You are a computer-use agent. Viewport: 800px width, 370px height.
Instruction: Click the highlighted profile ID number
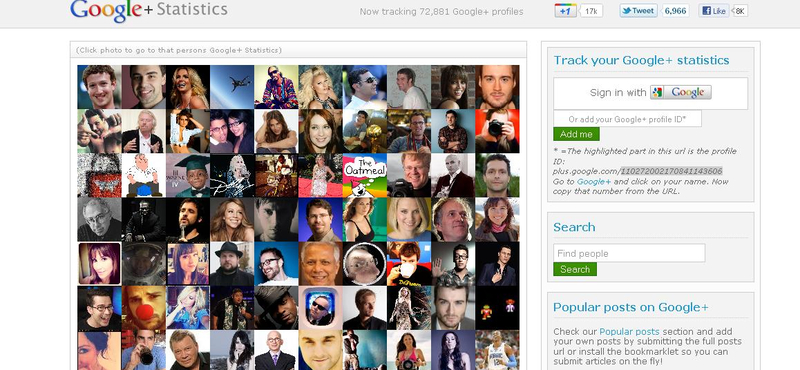[671, 171]
